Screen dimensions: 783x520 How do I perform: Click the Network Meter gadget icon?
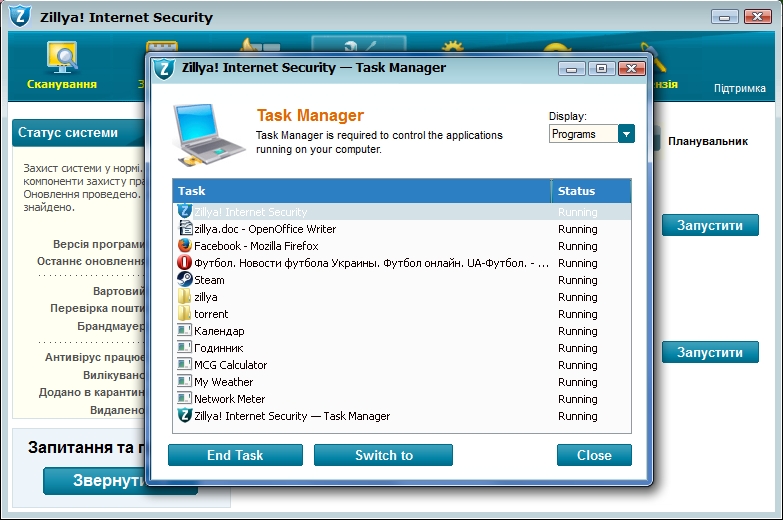click(184, 399)
